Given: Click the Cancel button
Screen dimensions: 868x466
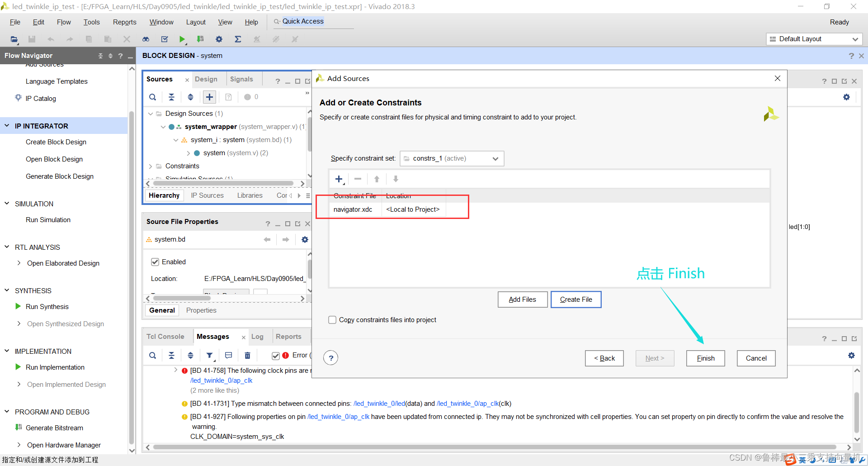Looking at the screenshot, I should pyautogui.click(x=756, y=358).
